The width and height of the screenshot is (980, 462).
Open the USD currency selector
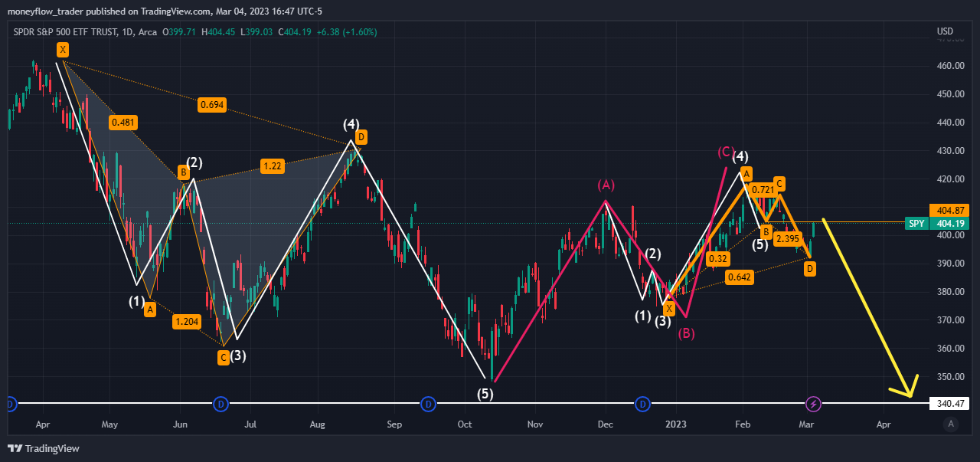point(945,31)
